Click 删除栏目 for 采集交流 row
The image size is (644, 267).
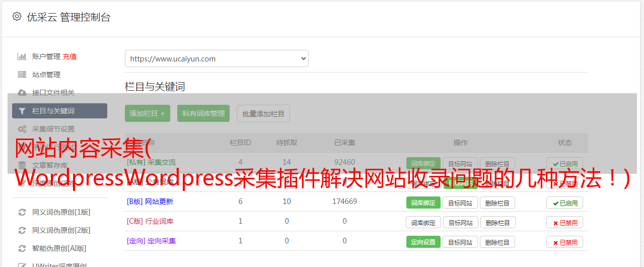497,164
